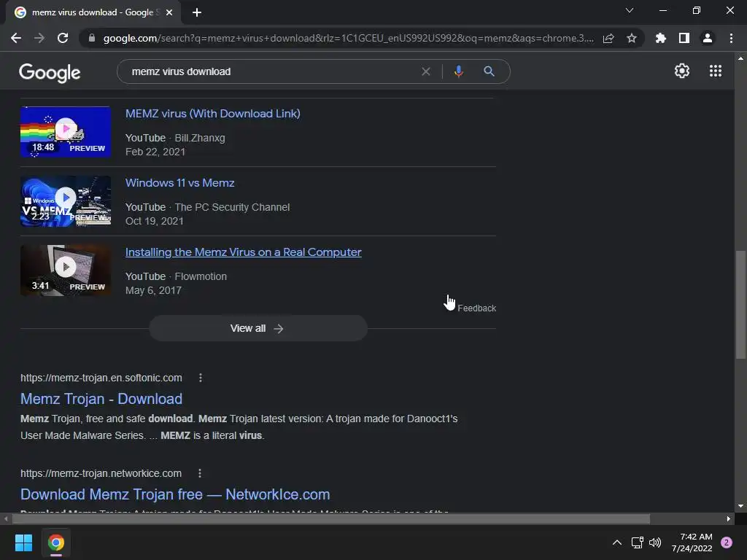The width and height of the screenshot is (747, 560).
Task: Bookmark this tab with the star icon
Action: point(632,38)
